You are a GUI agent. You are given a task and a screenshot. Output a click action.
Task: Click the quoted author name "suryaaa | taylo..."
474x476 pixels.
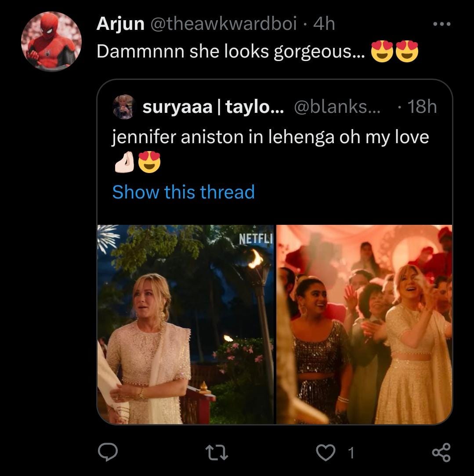tap(213, 107)
